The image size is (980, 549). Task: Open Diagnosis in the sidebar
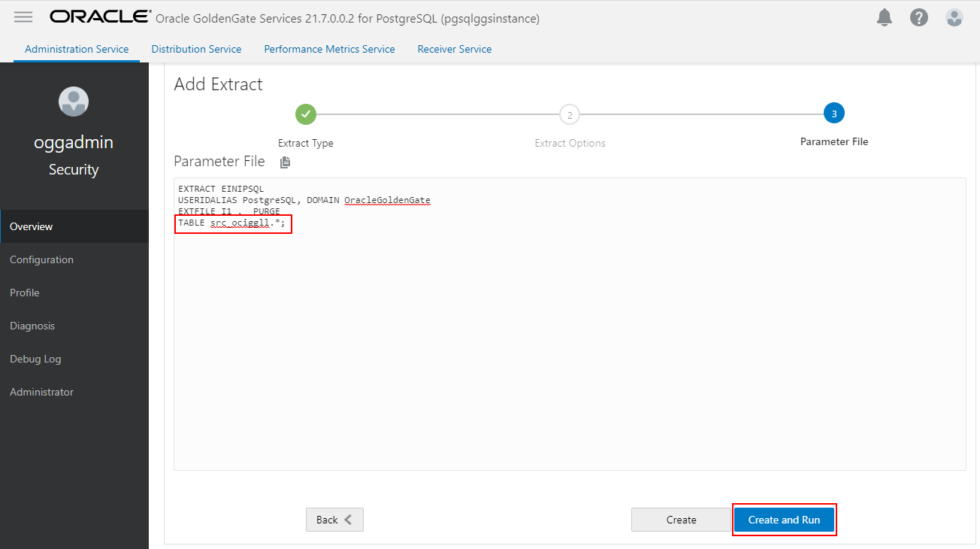[x=74, y=326]
